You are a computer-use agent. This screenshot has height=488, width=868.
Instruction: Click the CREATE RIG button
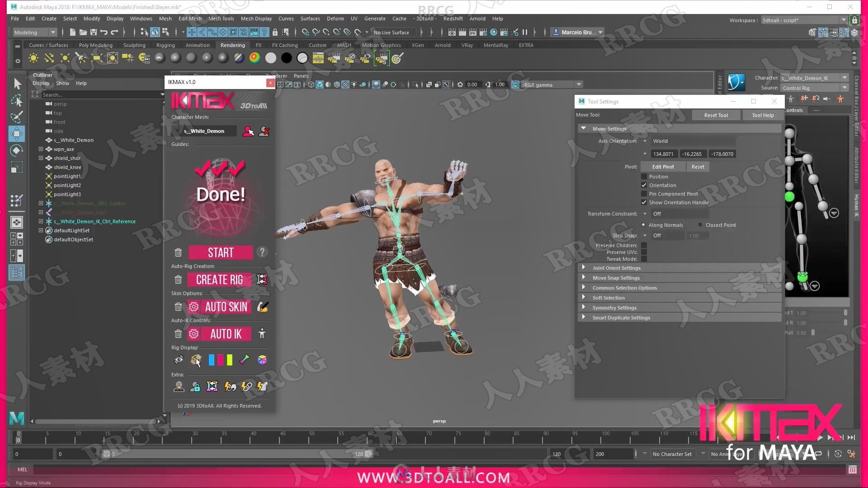(219, 280)
